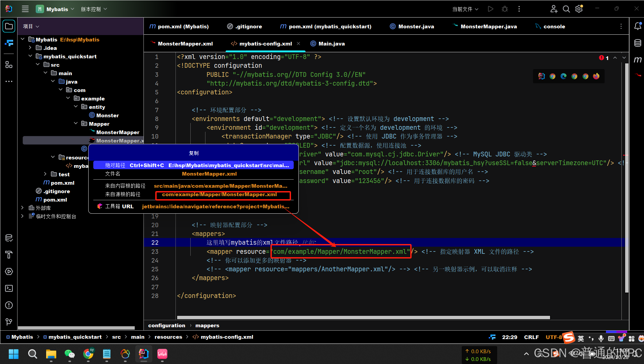
Task: Open the Services run tool window
Action: pyautogui.click(x=9, y=272)
